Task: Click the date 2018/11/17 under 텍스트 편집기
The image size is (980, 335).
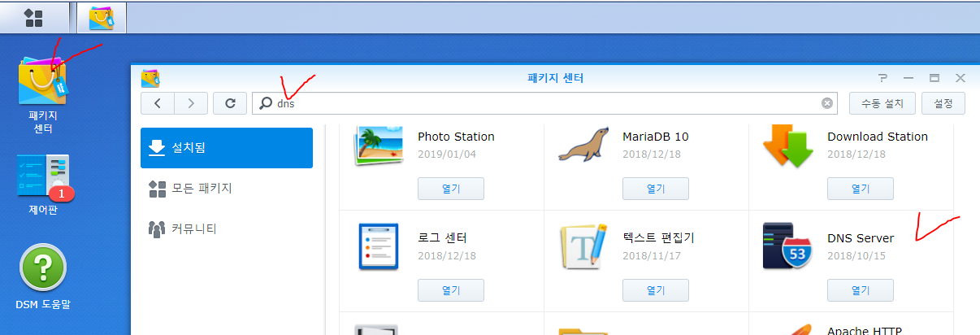Action: click(650, 255)
